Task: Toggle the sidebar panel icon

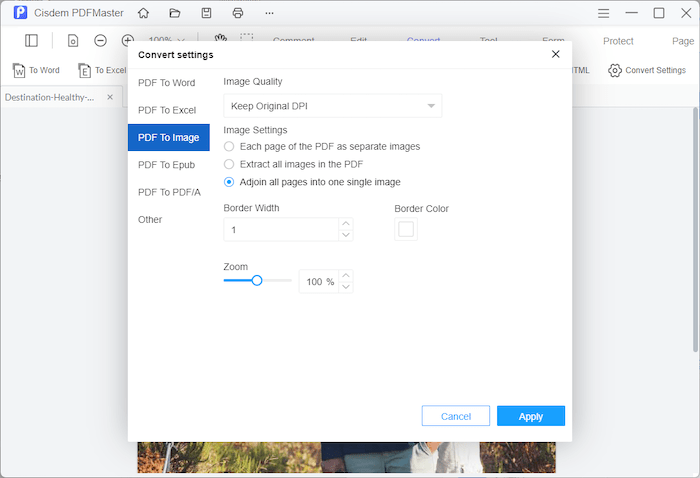Action: (x=32, y=41)
